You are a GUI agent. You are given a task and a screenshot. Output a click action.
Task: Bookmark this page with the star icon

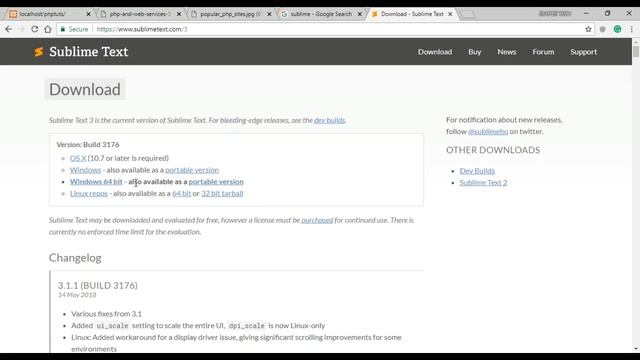point(588,29)
